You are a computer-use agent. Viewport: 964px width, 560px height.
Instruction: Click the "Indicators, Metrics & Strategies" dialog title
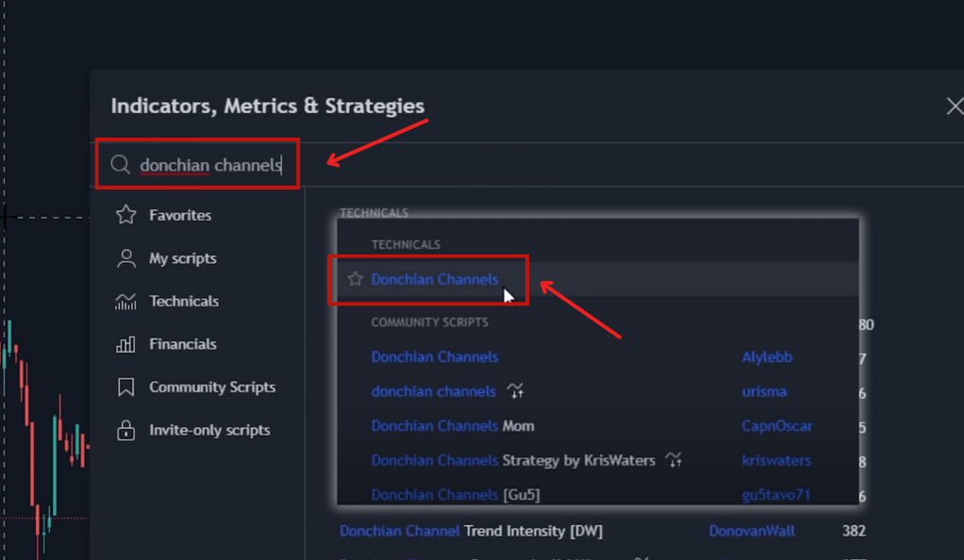pyautogui.click(x=268, y=106)
